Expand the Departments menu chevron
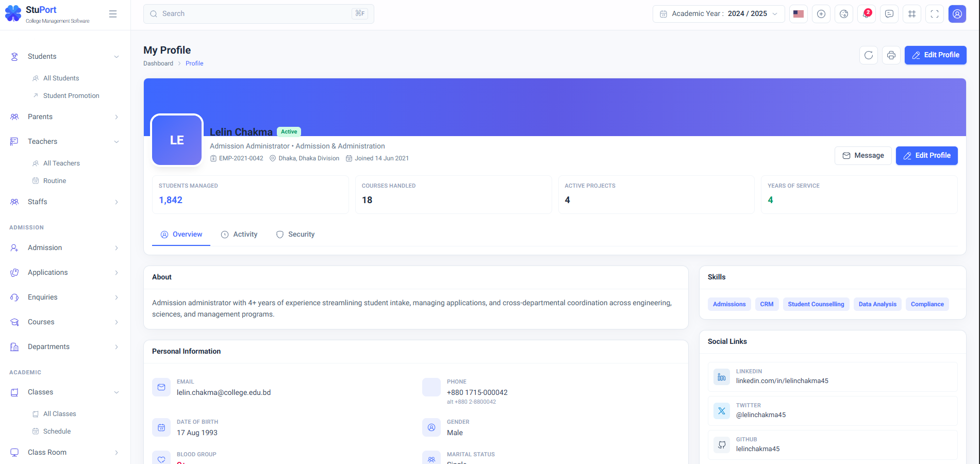The image size is (980, 464). click(117, 347)
